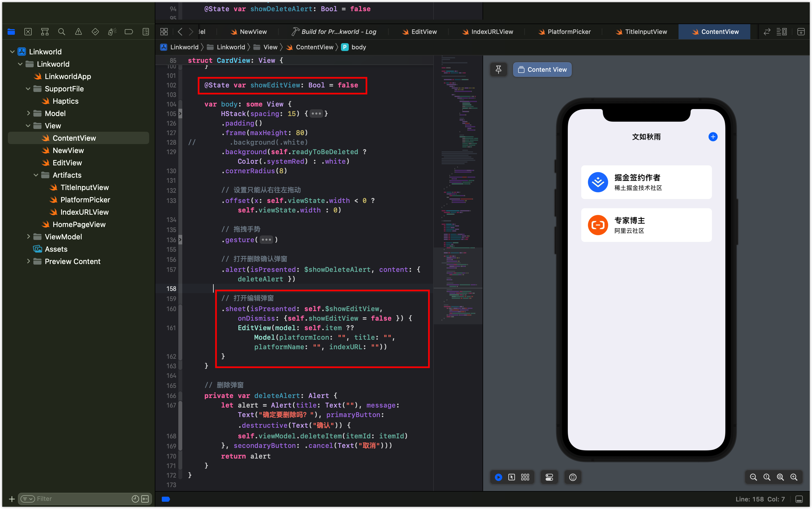Screen dimensions: 812x509
Task: Click the Live preview play button
Action: tap(498, 477)
